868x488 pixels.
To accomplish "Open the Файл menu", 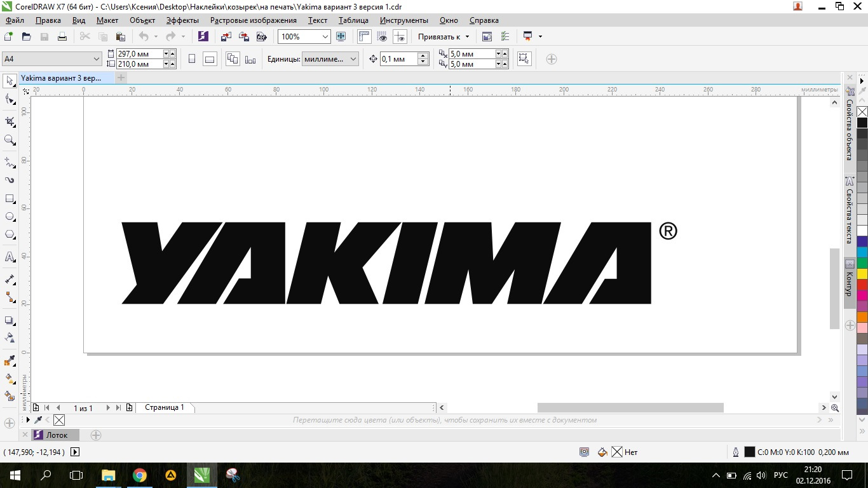I will tap(14, 20).
